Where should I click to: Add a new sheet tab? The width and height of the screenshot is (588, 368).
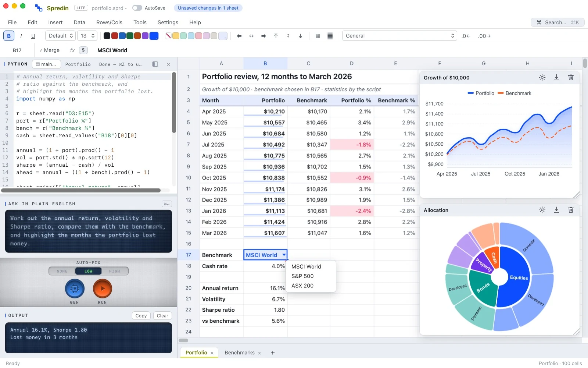point(273,353)
